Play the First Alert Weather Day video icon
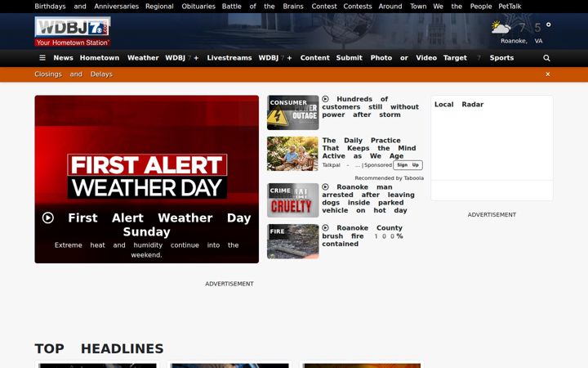588x368 pixels. tap(48, 218)
